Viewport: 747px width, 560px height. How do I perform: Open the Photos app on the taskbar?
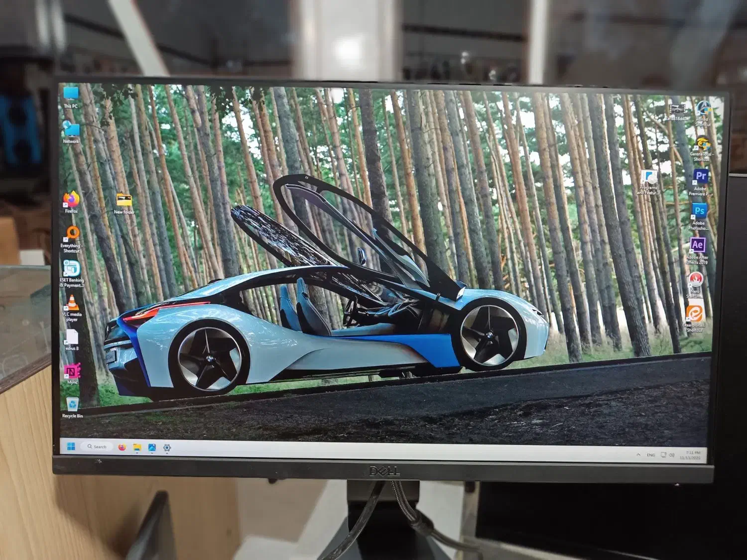[x=152, y=448]
